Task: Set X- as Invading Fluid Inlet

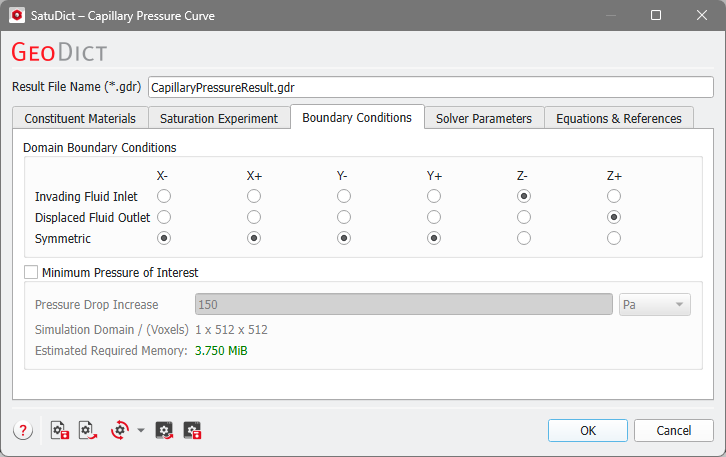Action: coord(164,196)
